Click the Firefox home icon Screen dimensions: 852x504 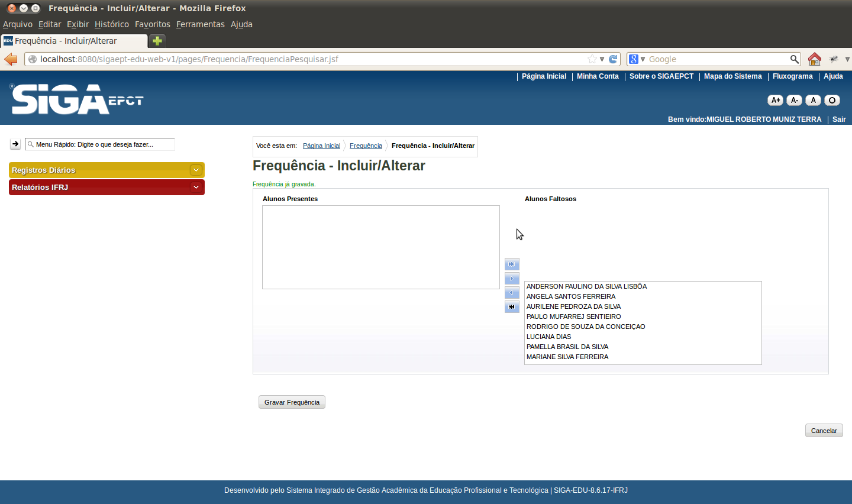[x=815, y=59]
